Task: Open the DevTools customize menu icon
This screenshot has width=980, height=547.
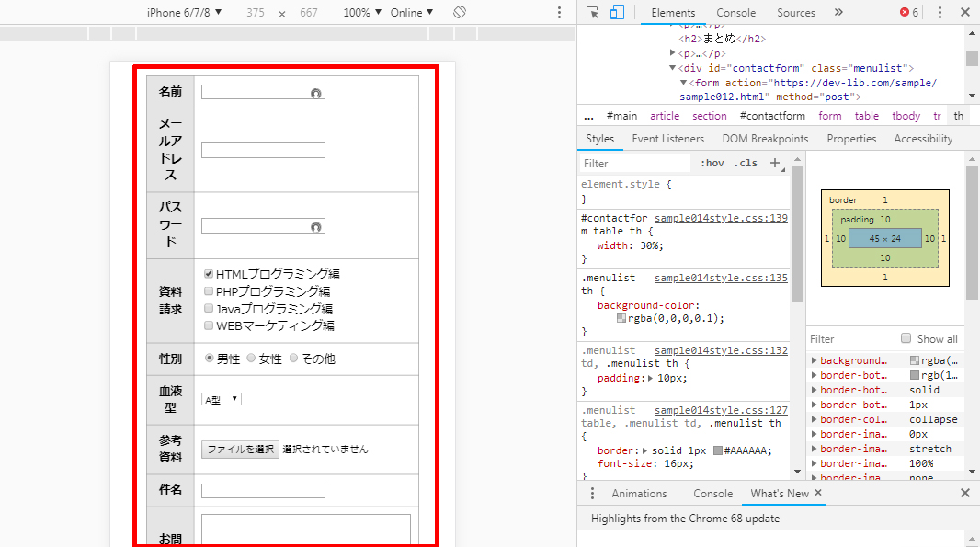Action: (x=940, y=13)
